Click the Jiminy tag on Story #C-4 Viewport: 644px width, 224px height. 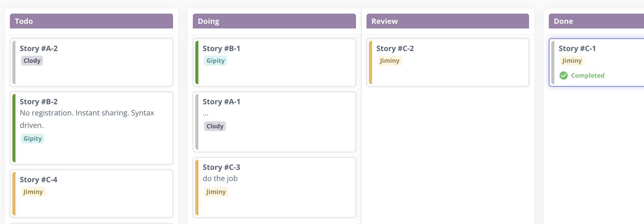(x=33, y=192)
